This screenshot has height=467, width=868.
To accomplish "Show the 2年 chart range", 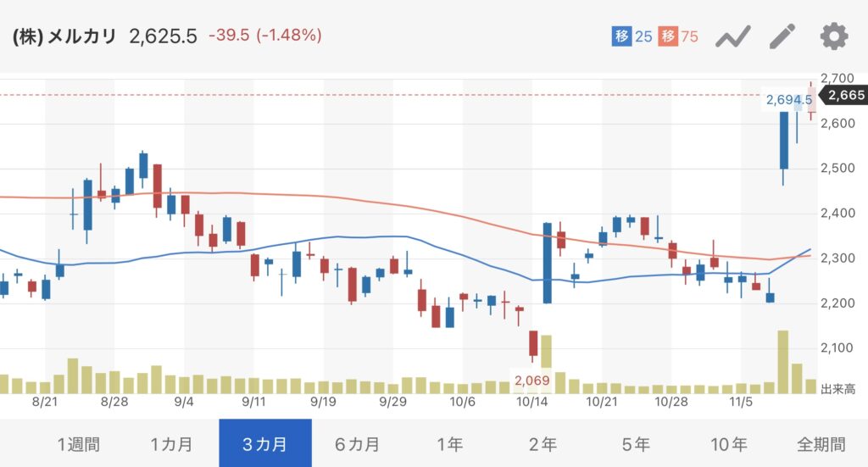I will 542,443.
